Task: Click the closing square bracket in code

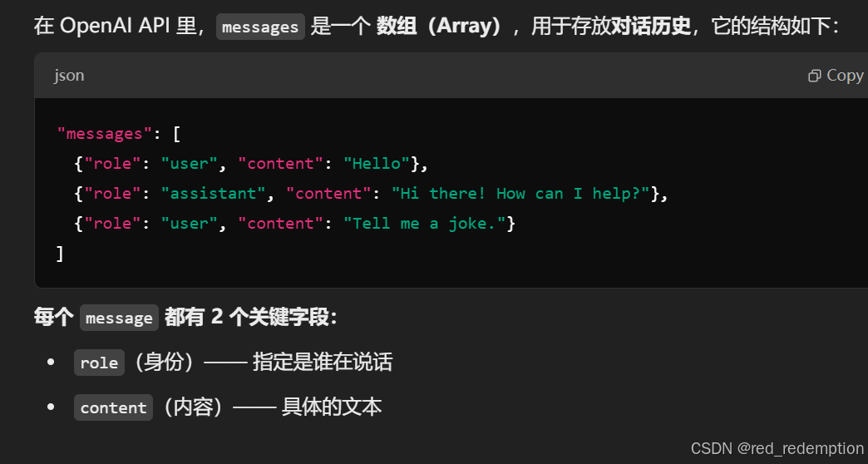Action: tap(60, 254)
